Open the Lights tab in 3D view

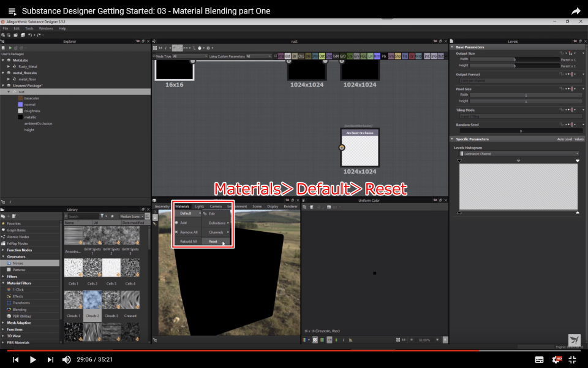(x=200, y=206)
